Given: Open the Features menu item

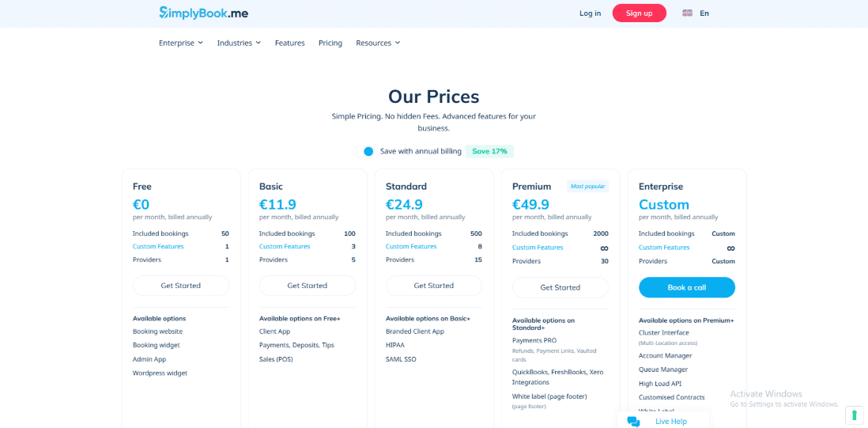Looking at the screenshot, I should (x=290, y=43).
